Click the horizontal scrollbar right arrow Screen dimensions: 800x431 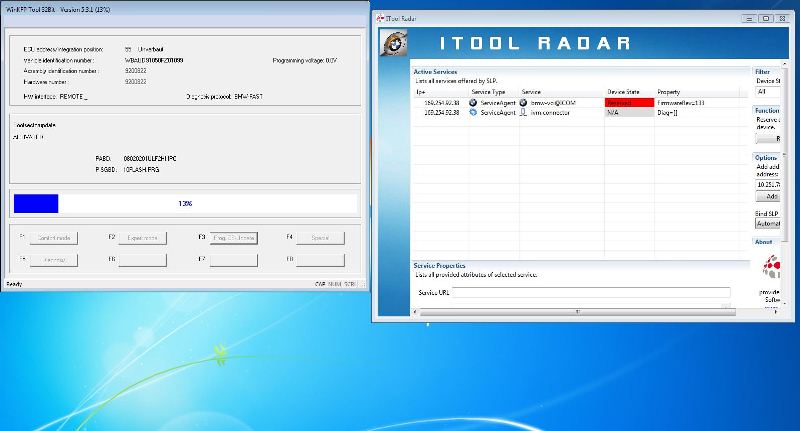pyautogui.click(x=776, y=312)
